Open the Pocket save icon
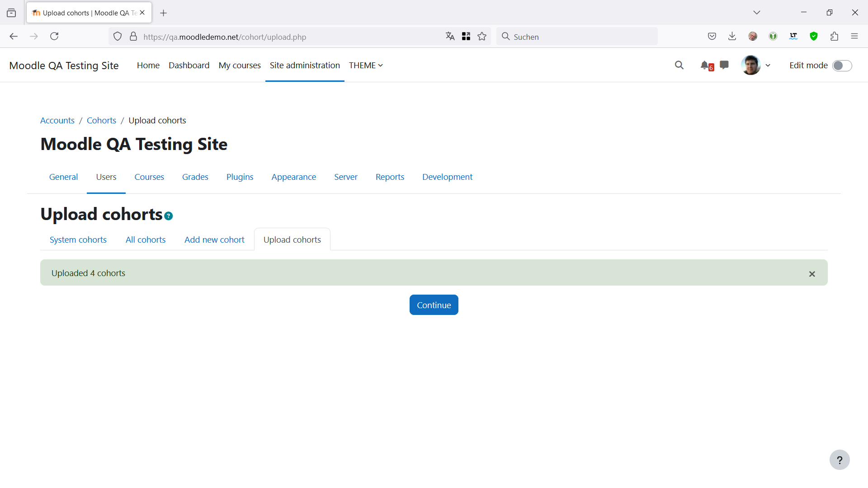Image resolution: width=868 pixels, height=488 pixels. click(x=712, y=37)
